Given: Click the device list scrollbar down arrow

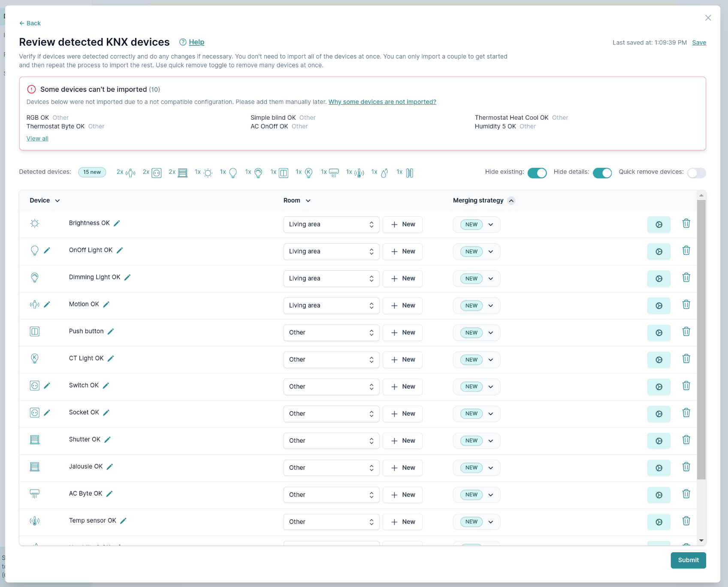Looking at the screenshot, I should [701, 540].
